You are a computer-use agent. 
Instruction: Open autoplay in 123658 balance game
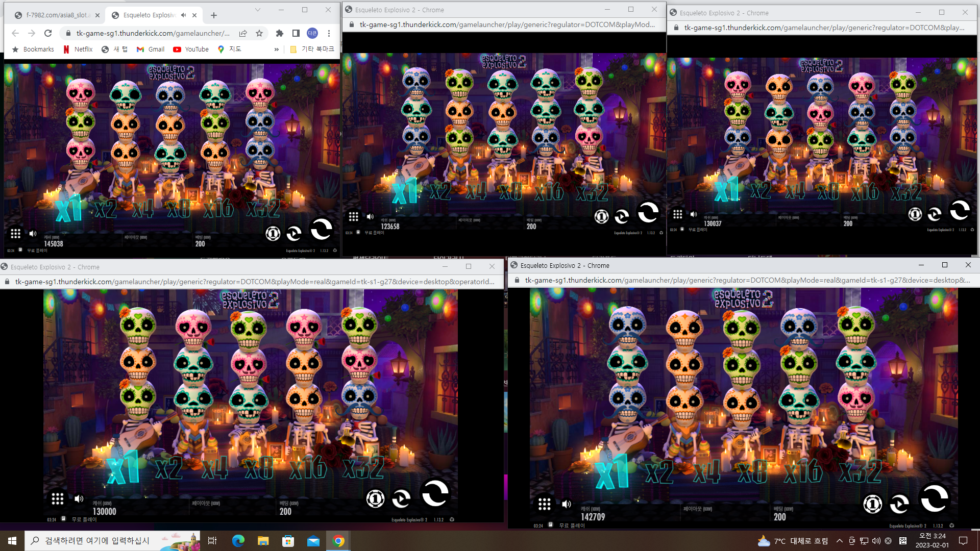[622, 217]
